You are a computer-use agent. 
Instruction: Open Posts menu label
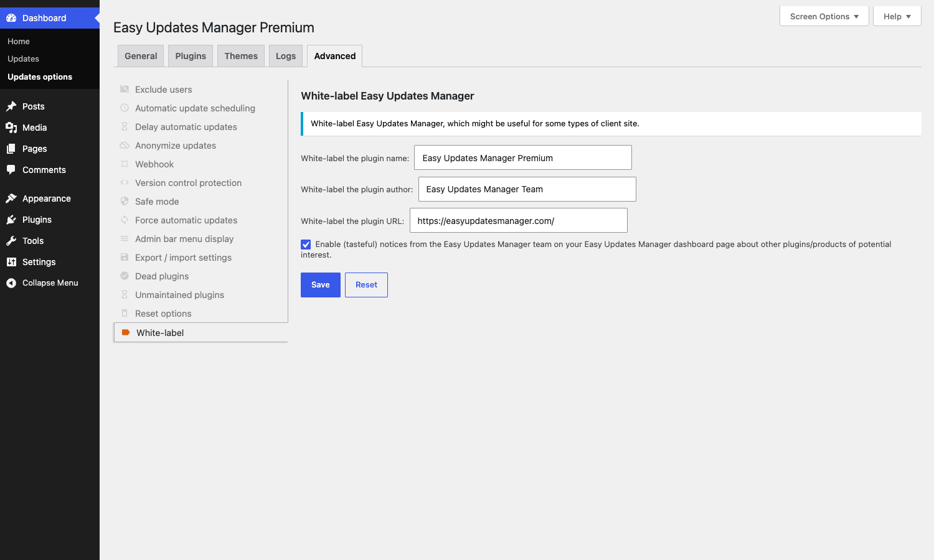(x=34, y=106)
